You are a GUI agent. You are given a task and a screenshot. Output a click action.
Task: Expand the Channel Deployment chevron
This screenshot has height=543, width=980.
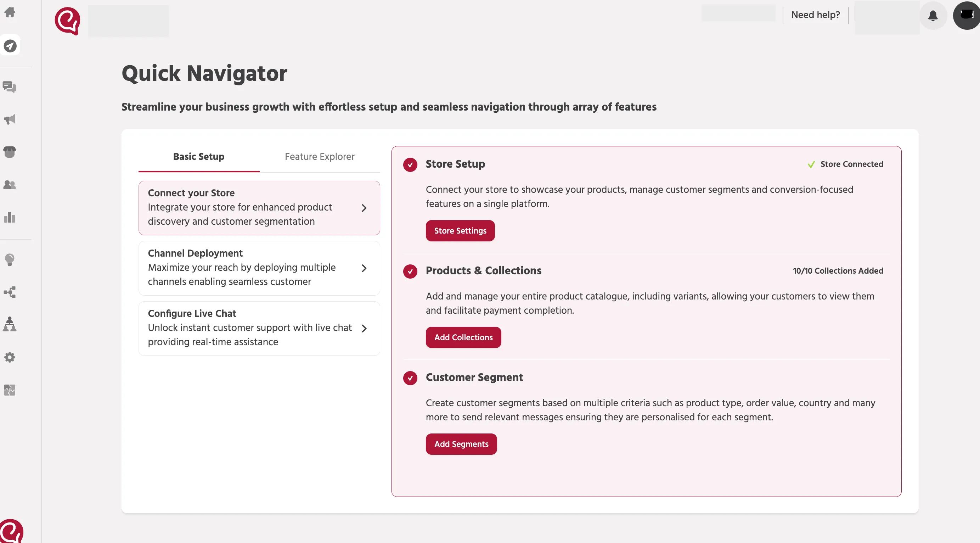364,268
